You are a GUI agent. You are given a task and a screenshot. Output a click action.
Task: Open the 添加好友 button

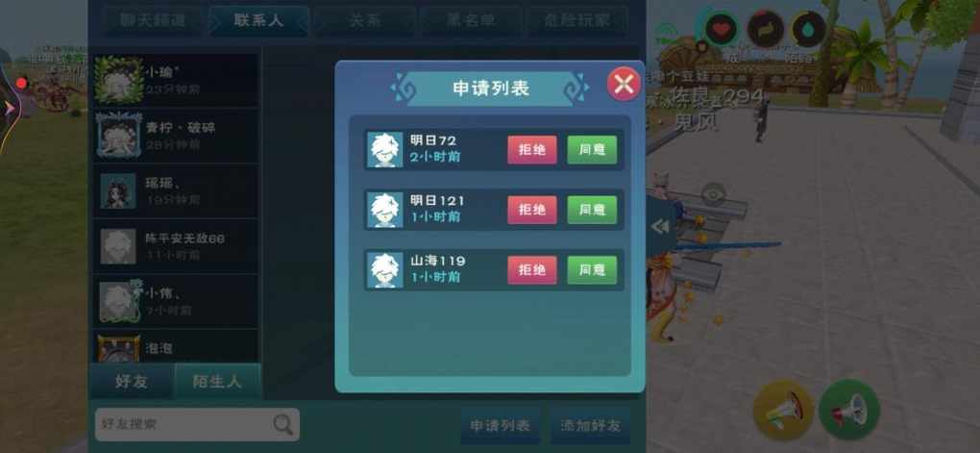coord(590,426)
